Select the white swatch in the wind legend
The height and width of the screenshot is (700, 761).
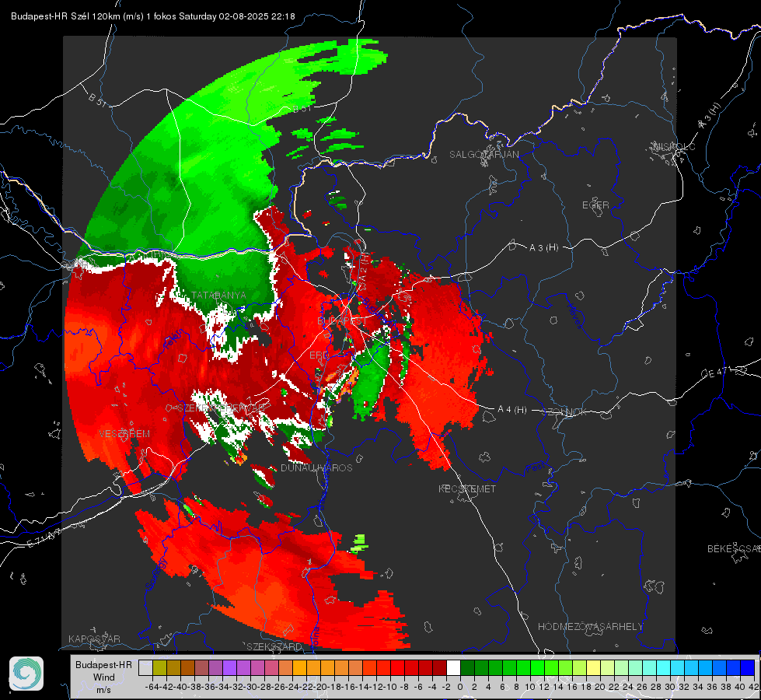[x=453, y=667]
